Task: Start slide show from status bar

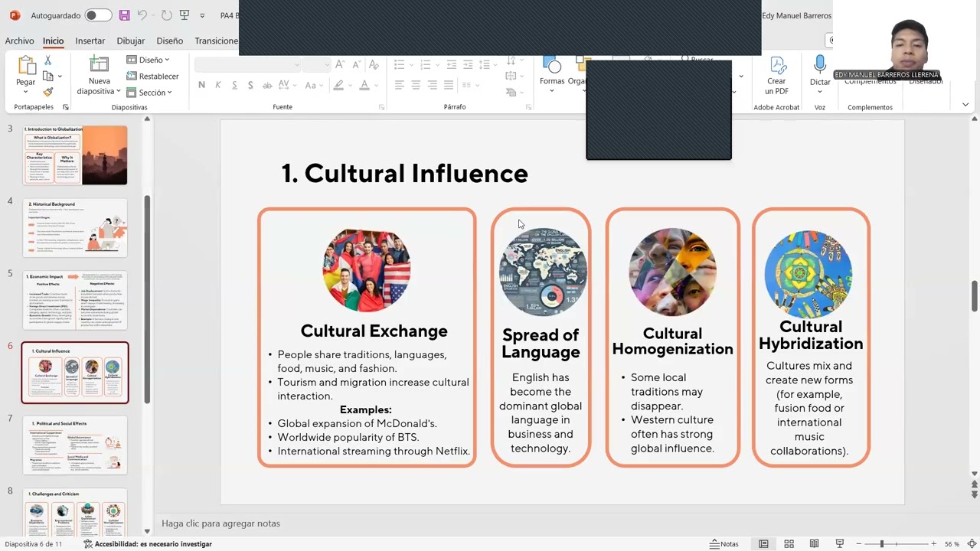Action: (839, 544)
